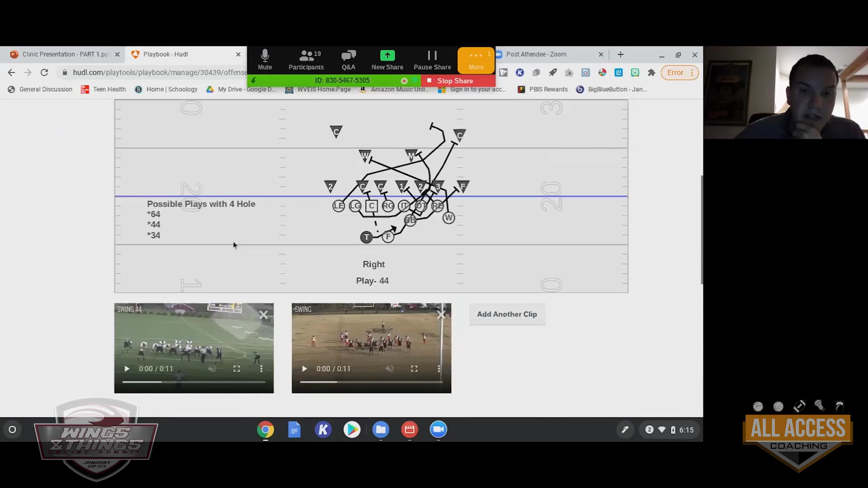The height and width of the screenshot is (488, 868).
Task: Open the Zoom Q&A panel
Action: tap(348, 60)
